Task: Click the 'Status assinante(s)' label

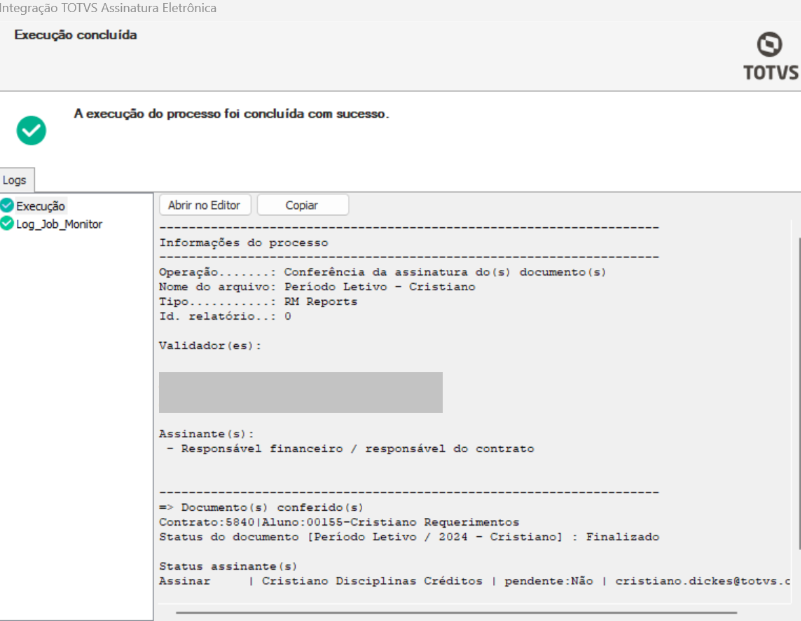Action: point(228,567)
